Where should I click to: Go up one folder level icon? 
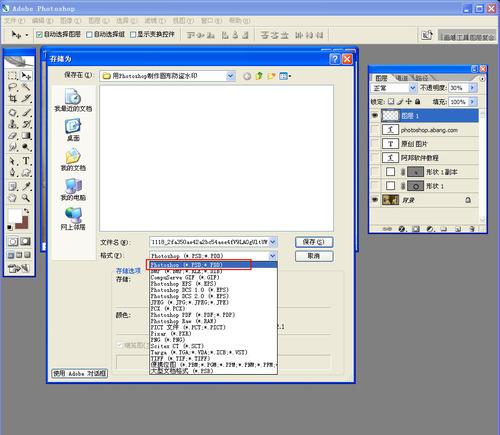click(259, 76)
